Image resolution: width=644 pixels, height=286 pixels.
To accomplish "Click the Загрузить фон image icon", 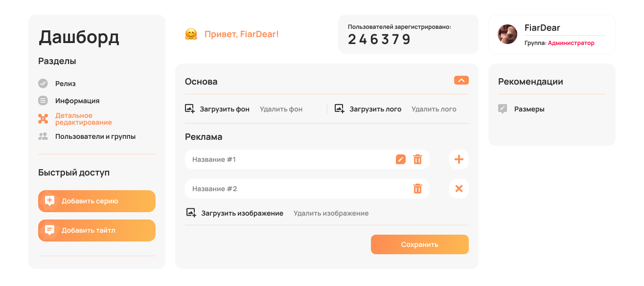I will coord(190,109).
